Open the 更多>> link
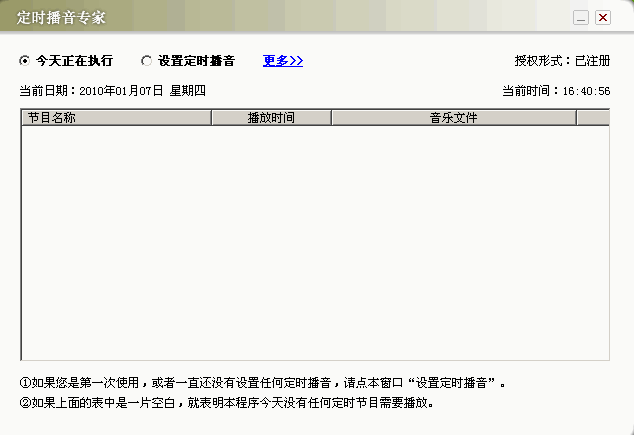Screen dimensions: 634x435 coord(283,61)
